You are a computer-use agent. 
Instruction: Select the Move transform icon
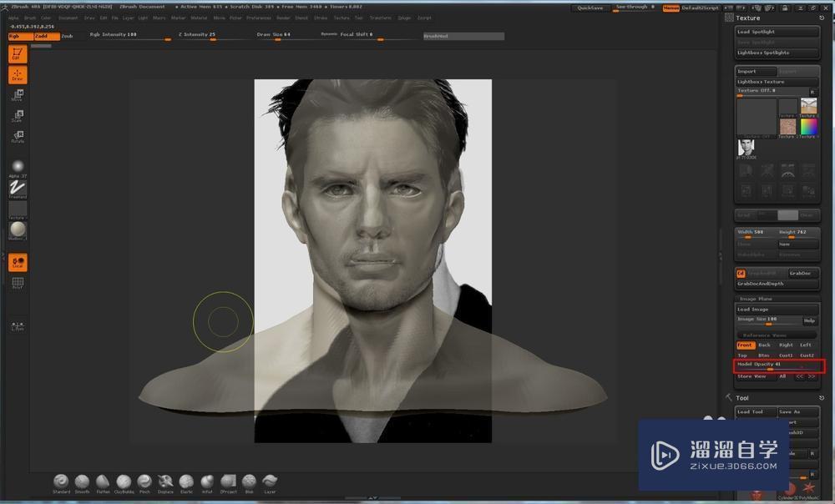coord(18,95)
